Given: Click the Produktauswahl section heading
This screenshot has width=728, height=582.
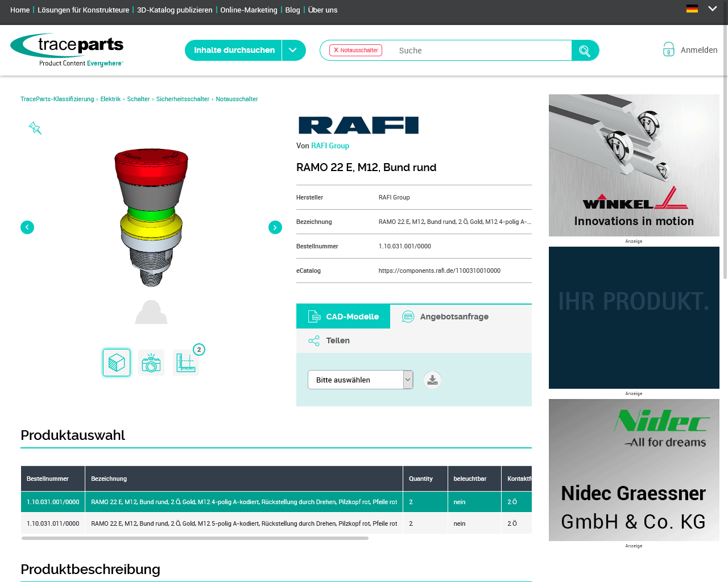Looking at the screenshot, I should tap(73, 435).
